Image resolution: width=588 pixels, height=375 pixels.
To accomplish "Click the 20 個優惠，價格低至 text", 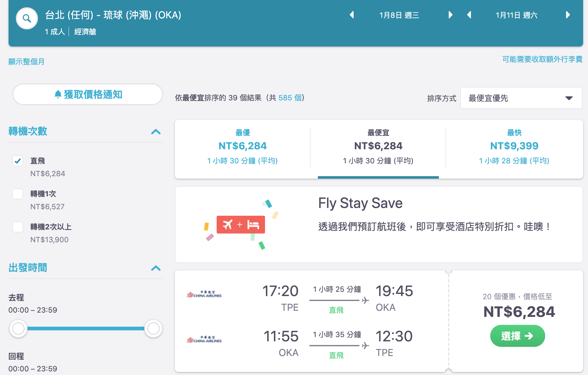I will click(517, 296).
